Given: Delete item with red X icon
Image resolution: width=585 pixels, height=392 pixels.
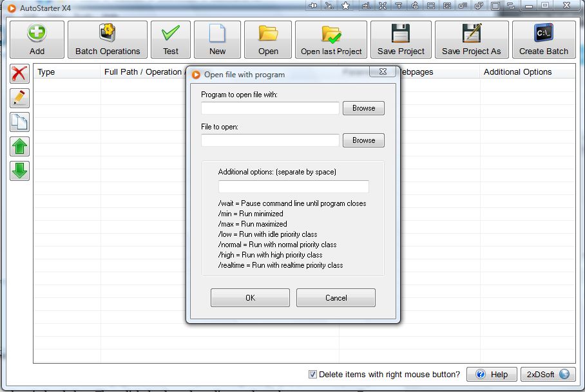Looking at the screenshot, I should (x=19, y=74).
